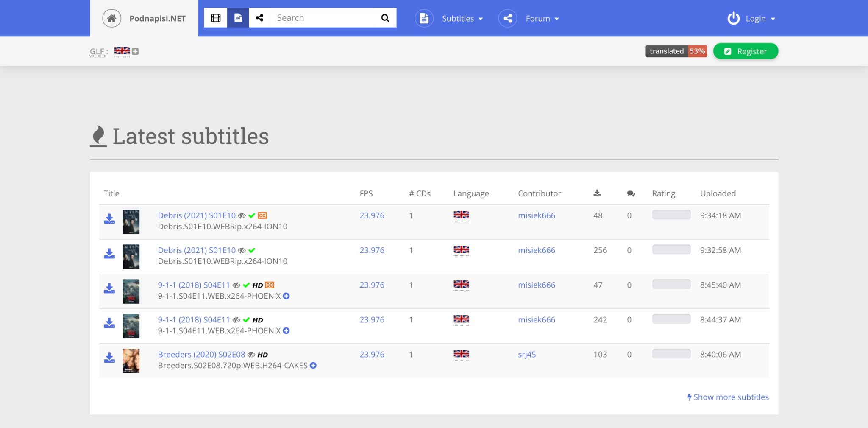This screenshot has height=428, width=868.
Task: Open the 9-1-1 (2018) S04E11 HD CC title link
Action: (x=194, y=285)
